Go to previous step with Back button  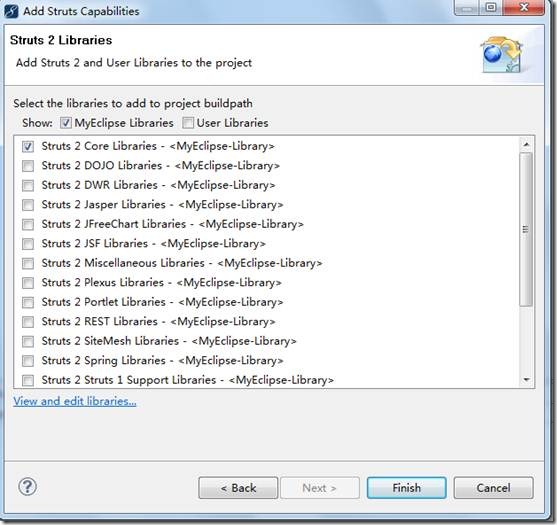point(238,488)
